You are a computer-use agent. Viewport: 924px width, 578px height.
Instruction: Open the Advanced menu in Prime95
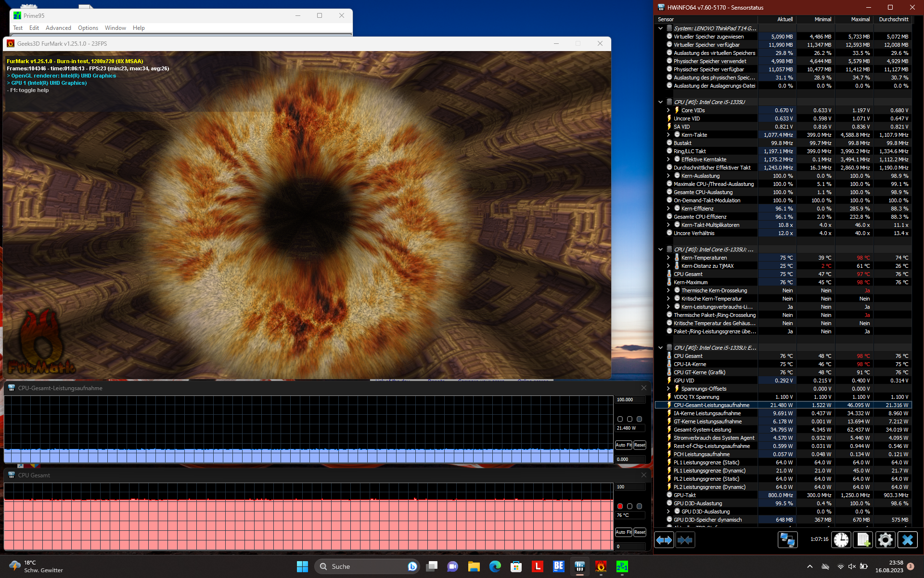tap(58, 28)
